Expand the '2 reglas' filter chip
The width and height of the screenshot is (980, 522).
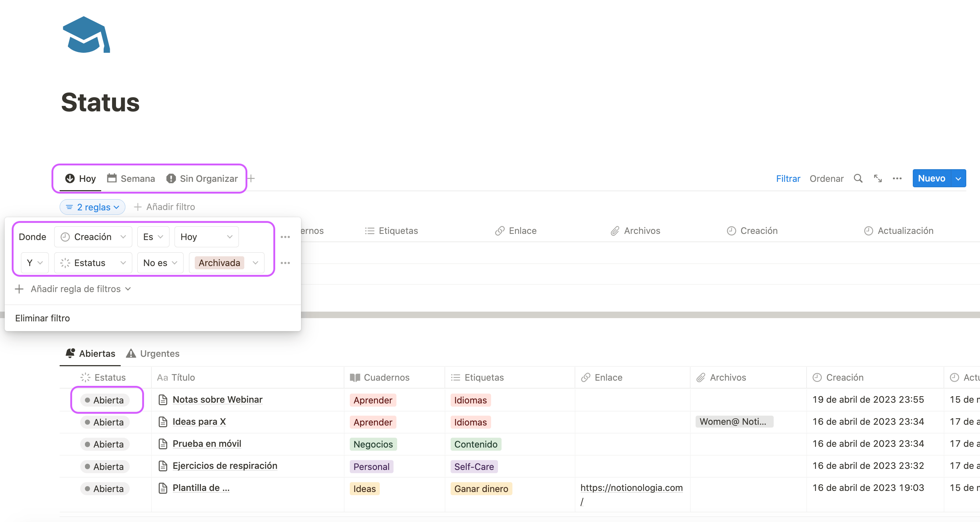point(93,207)
